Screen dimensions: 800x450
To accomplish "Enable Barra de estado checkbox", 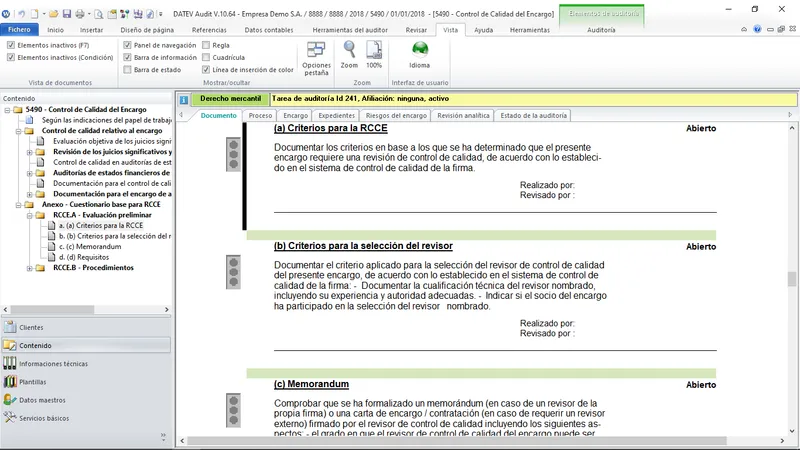I will click(128, 70).
